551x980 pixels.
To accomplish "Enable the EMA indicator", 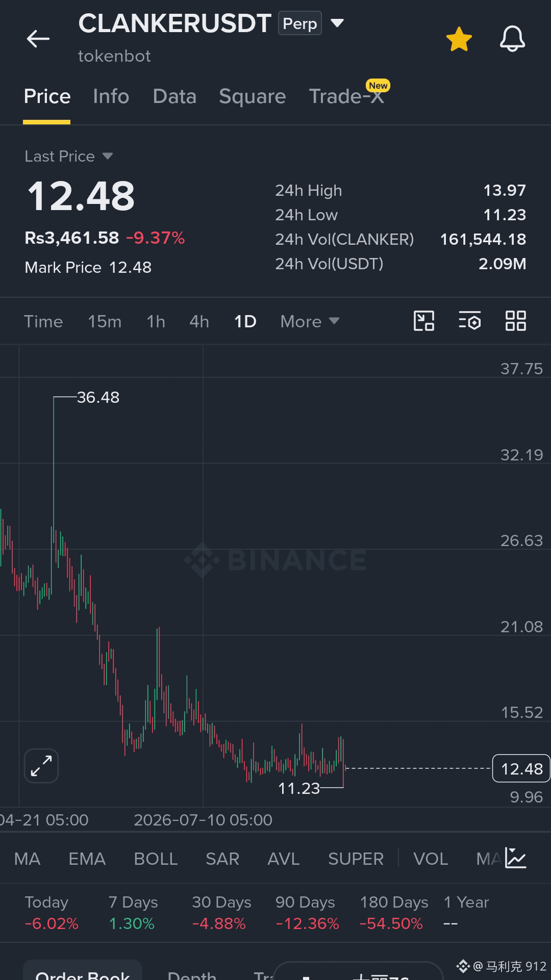I will [x=87, y=859].
